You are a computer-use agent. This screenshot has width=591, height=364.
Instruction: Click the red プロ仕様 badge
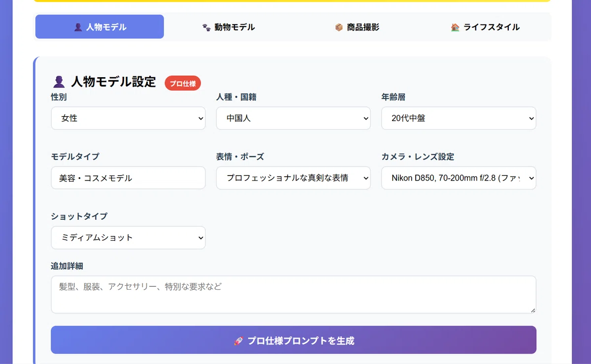pyautogui.click(x=183, y=84)
